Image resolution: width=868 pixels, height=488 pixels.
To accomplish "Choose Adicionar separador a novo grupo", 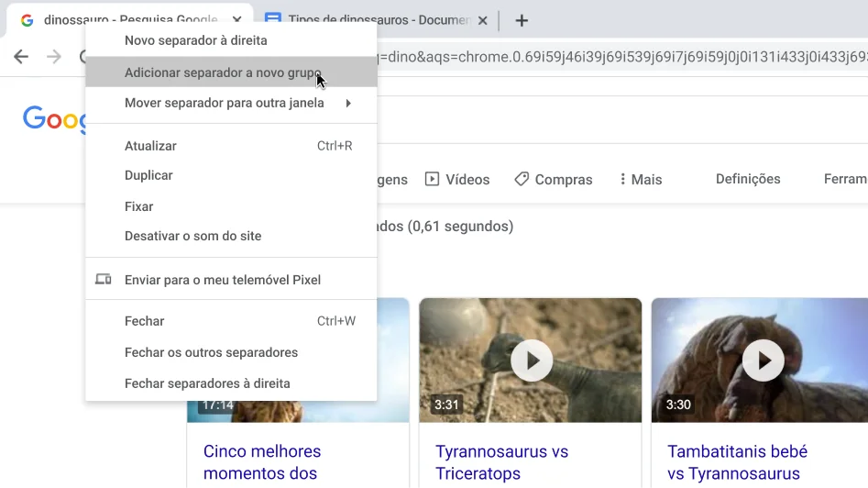I will pyautogui.click(x=223, y=72).
